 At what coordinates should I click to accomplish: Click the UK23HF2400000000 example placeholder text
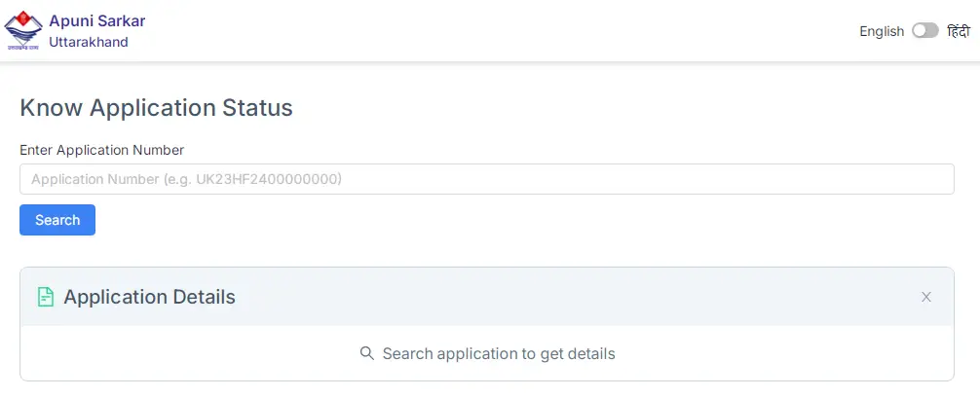click(268, 179)
